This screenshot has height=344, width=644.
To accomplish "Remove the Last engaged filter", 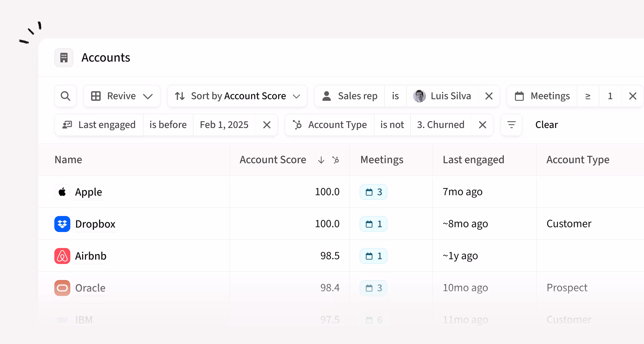I will coord(267,125).
